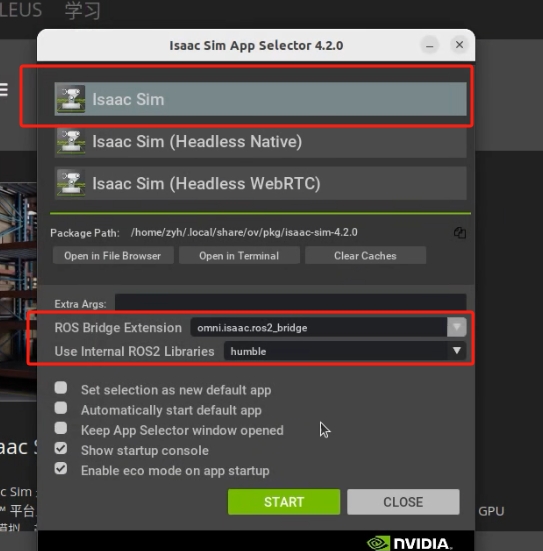Image resolution: width=543 pixels, height=551 pixels.
Task: Open the hamburger menu behind the dialog
Action: 4,90
